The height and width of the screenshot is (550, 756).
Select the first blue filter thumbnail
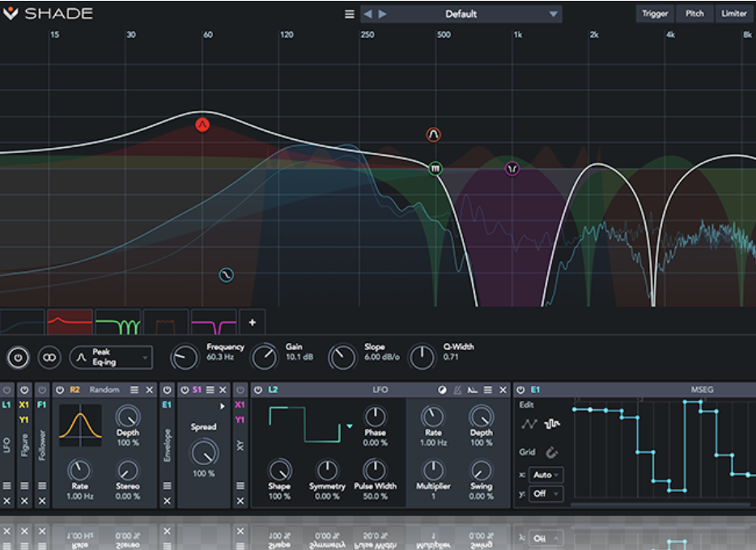pyautogui.click(x=22, y=322)
